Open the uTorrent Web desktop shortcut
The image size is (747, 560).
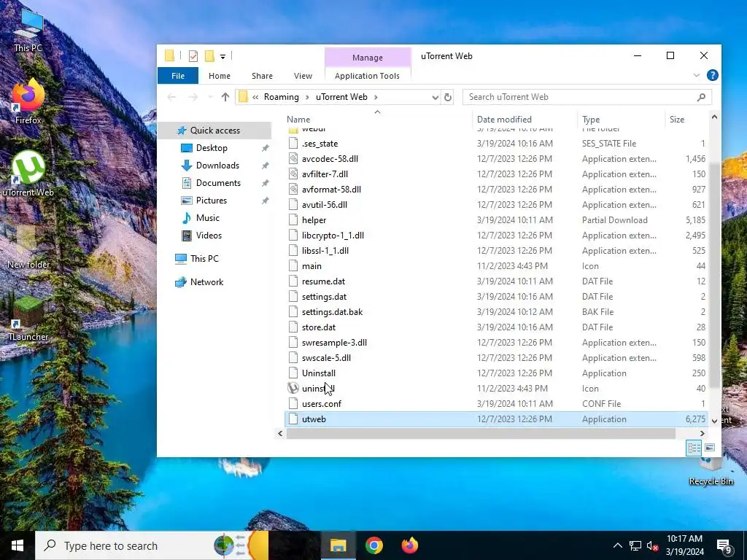pyautogui.click(x=28, y=174)
